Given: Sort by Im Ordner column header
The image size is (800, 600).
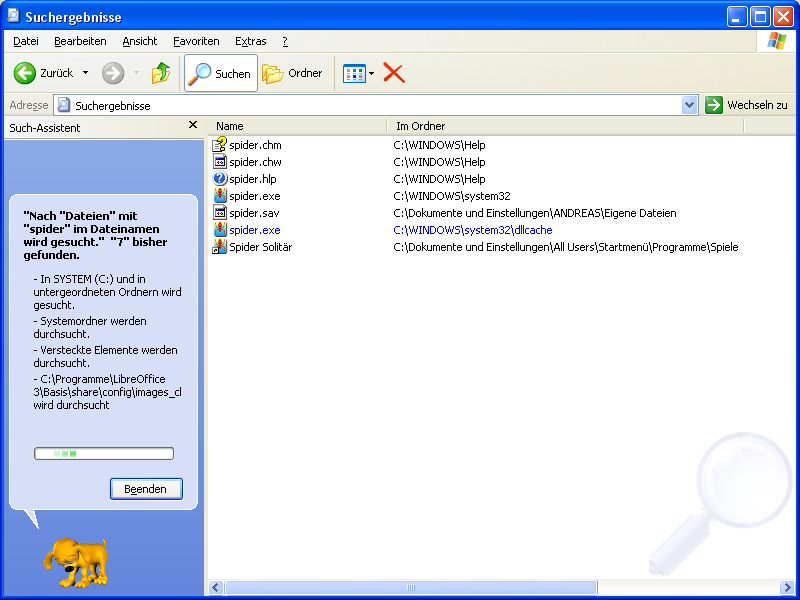Looking at the screenshot, I should coord(565,126).
